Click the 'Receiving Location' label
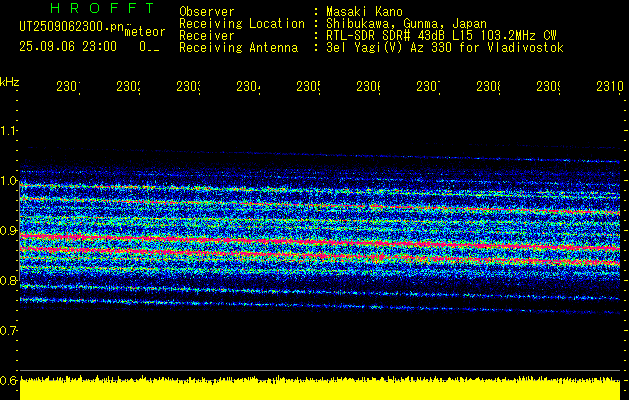The width and height of the screenshot is (629, 400). pos(242,24)
